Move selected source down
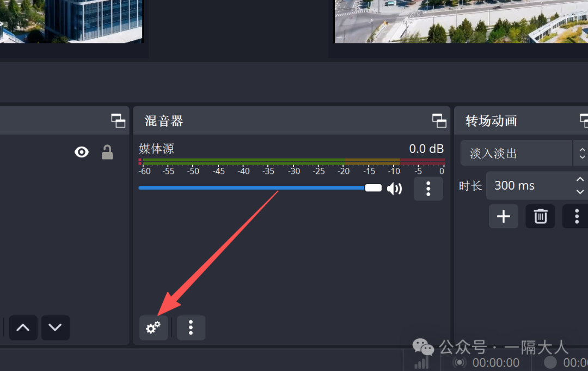 click(55, 327)
